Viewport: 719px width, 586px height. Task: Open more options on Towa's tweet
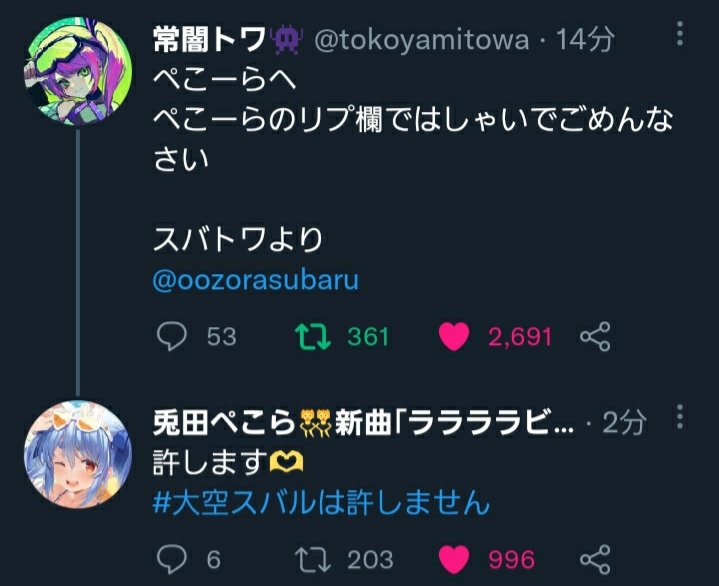tap(681, 37)
